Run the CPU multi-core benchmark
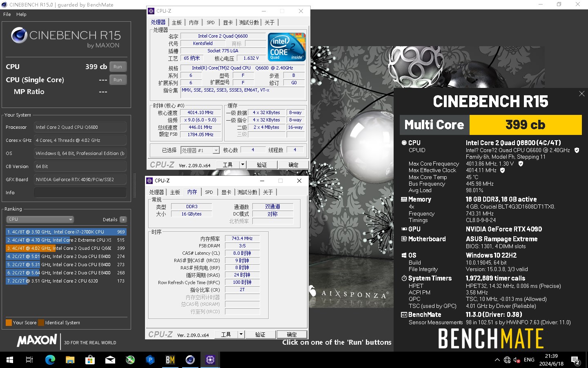The image size is (588, 368). point(118,67)
